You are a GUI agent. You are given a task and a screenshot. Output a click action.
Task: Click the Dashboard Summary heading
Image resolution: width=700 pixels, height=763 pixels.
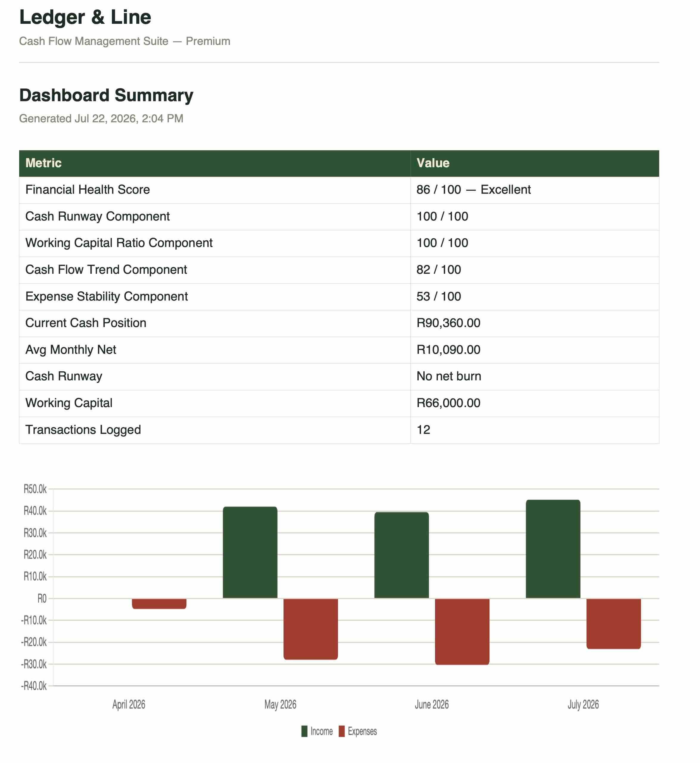[x=106, y=96]
